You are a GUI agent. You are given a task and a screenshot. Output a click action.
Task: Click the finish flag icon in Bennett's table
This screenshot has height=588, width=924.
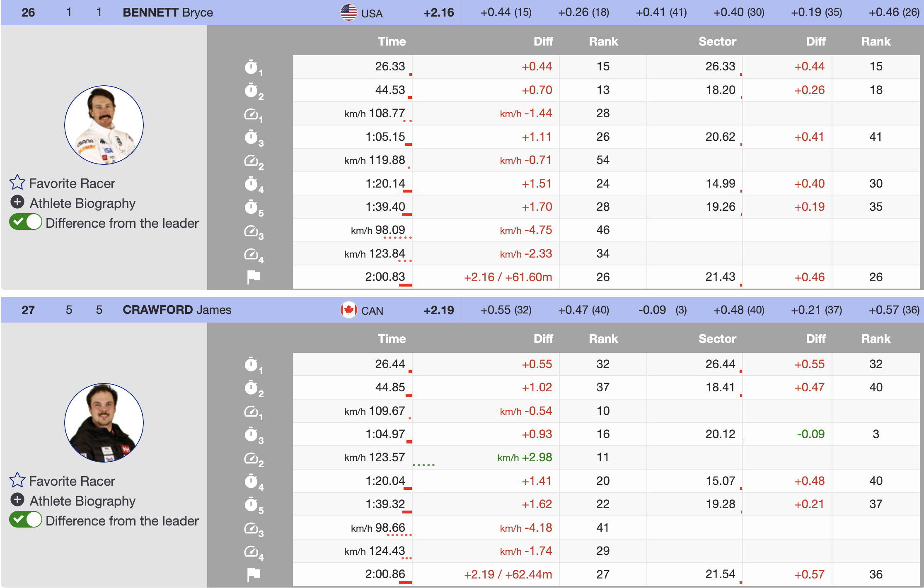click(253, 277)
